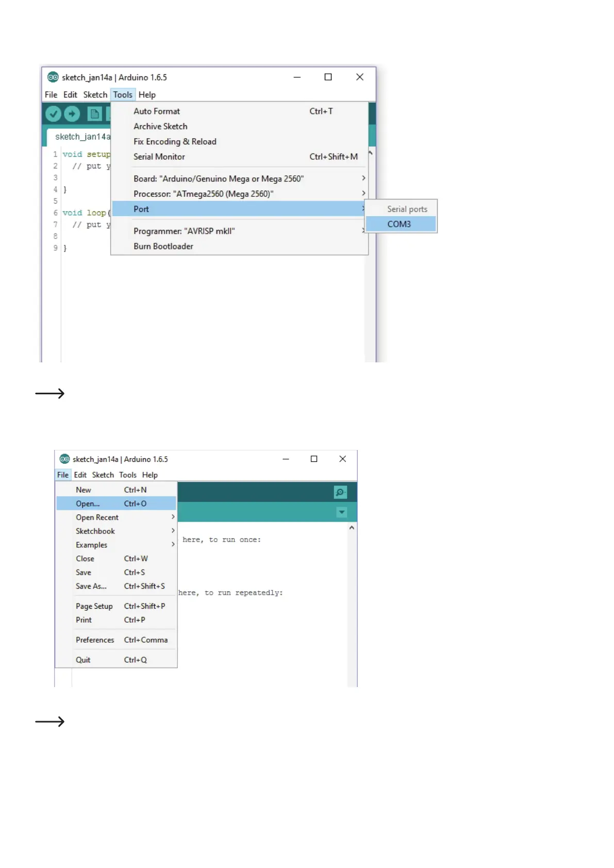Open Help menu in top window
The image size is (614, 868).
(147, 95)
